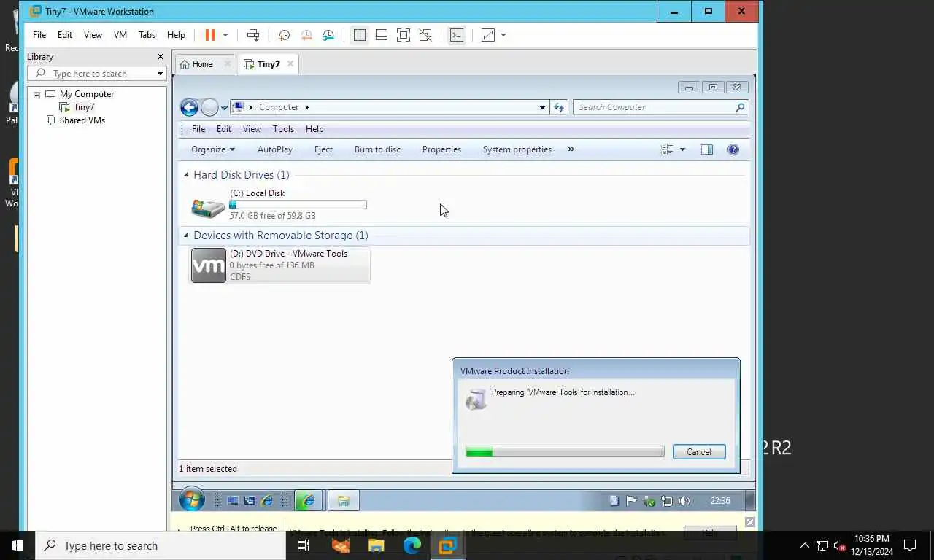Collapse the Hard Disk Drives group
The width and height of the screenshot is (934, 560).
186,175
